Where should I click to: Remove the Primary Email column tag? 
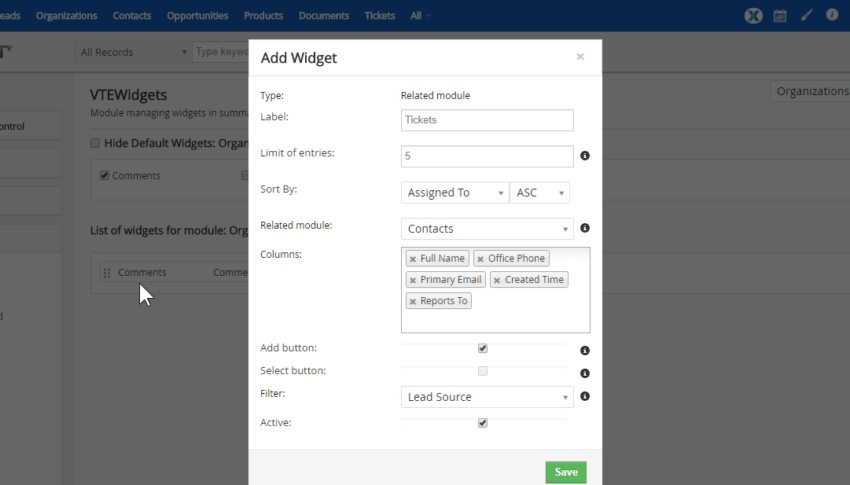coord(413,280)
